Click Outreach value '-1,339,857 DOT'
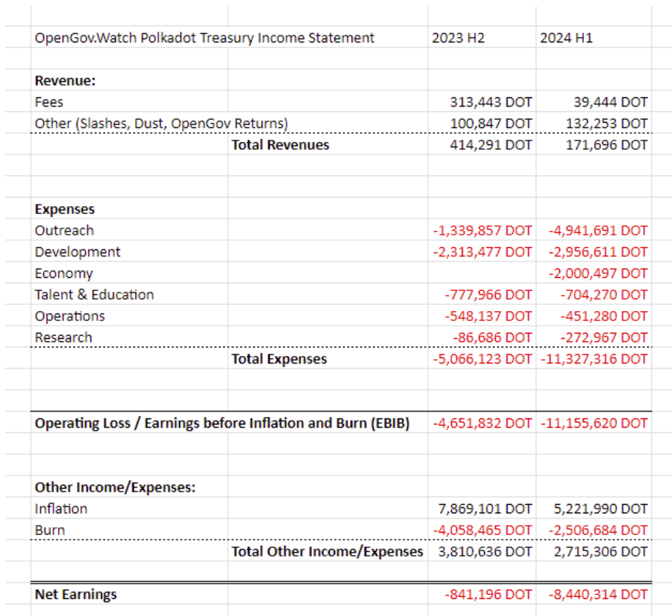The image size is (672, 616). click(x=483, y=231)
